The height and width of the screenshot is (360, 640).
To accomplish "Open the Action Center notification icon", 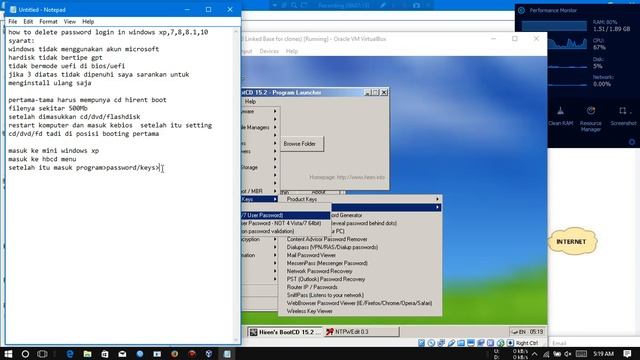I will (x=628, y=353).
